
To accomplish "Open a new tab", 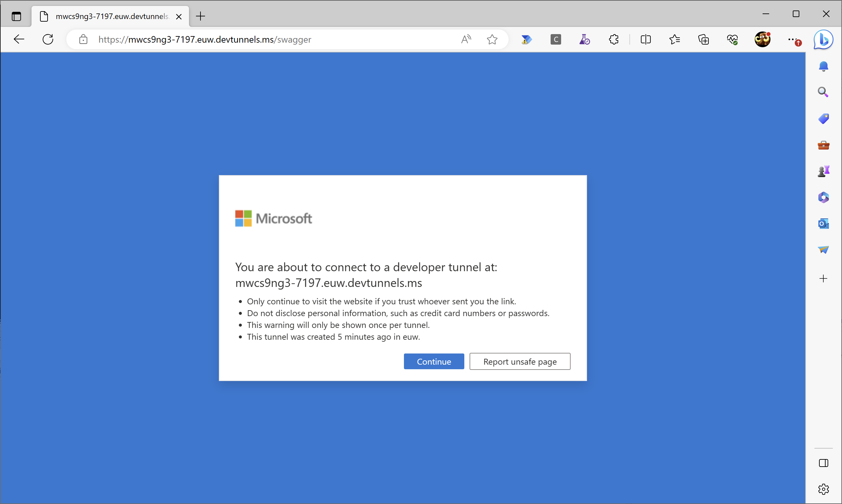I will (x=200, y=16).
